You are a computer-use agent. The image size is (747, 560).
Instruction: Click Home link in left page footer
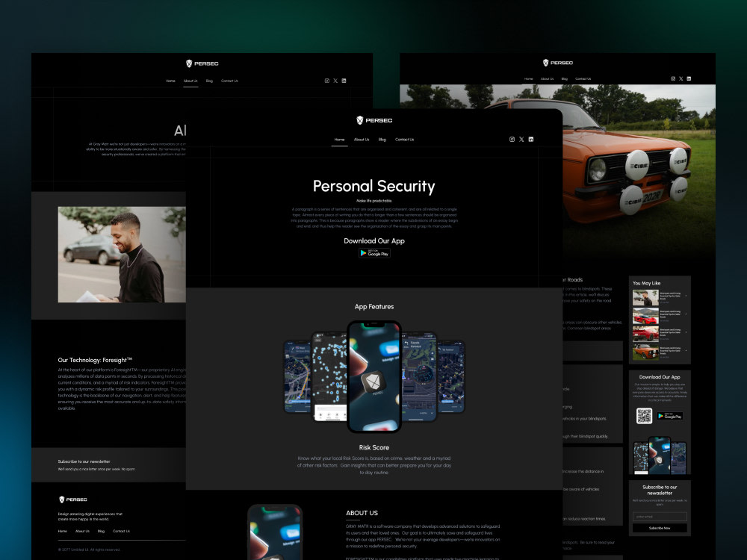63,531
